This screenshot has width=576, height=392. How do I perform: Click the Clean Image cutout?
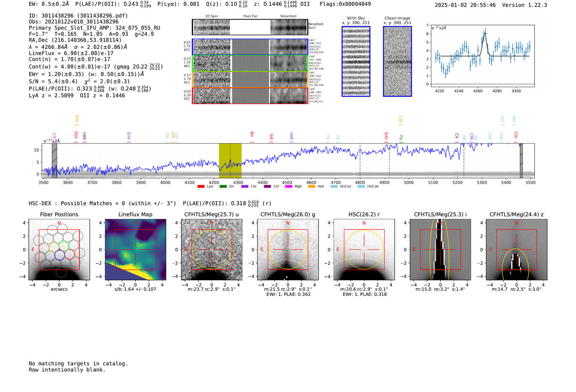(x=397, y=61)
